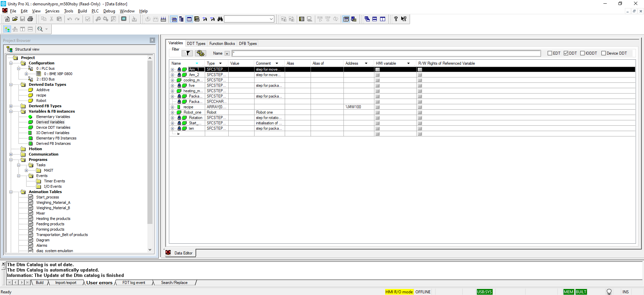Close the Project Browser panel

tap(152, 40)
